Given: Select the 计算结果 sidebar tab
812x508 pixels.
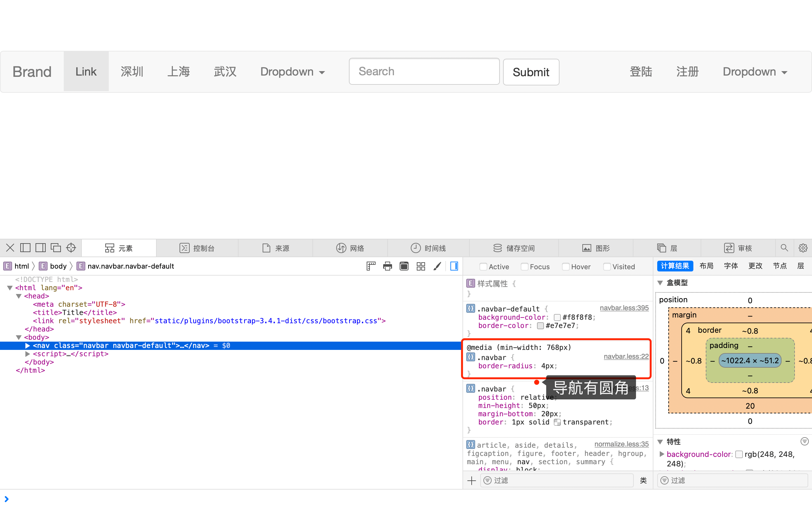Looking at the screenshot, I should click(x=675, y=266).
